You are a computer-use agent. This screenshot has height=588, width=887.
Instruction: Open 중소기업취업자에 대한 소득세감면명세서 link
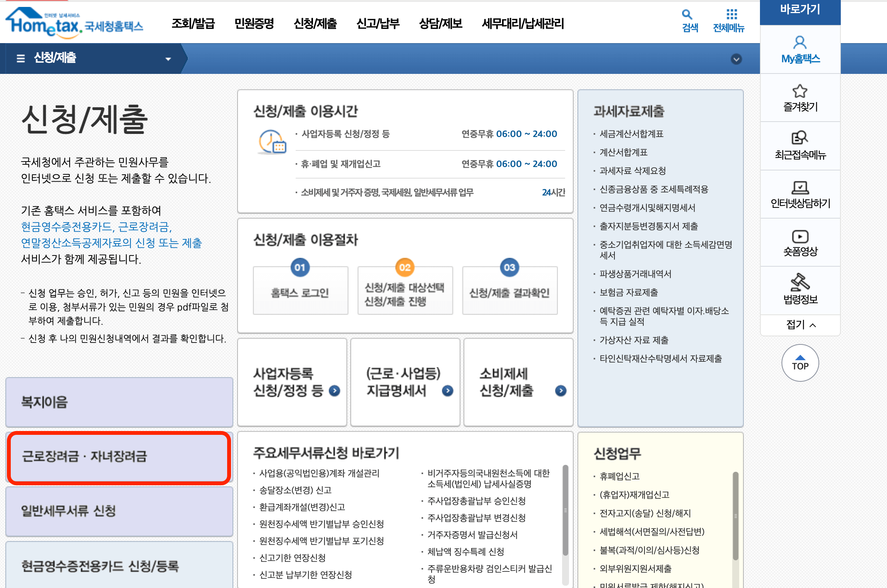(x=666, y=250)
